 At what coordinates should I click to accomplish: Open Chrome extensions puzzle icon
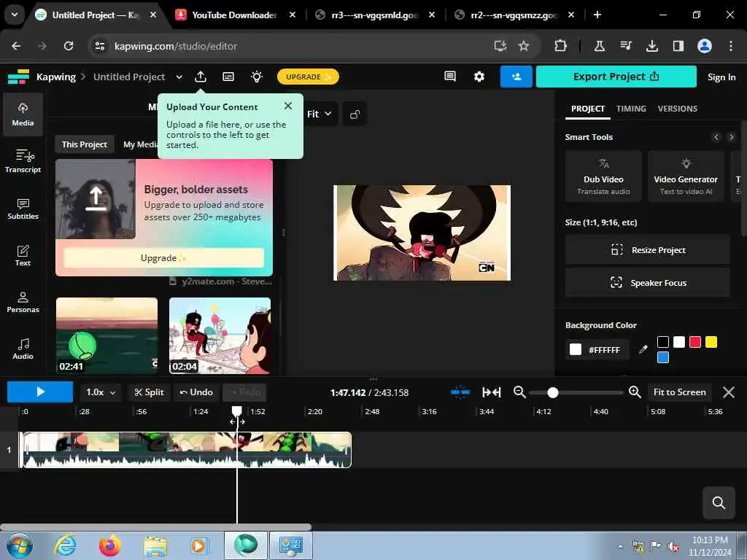pos(560,46)
